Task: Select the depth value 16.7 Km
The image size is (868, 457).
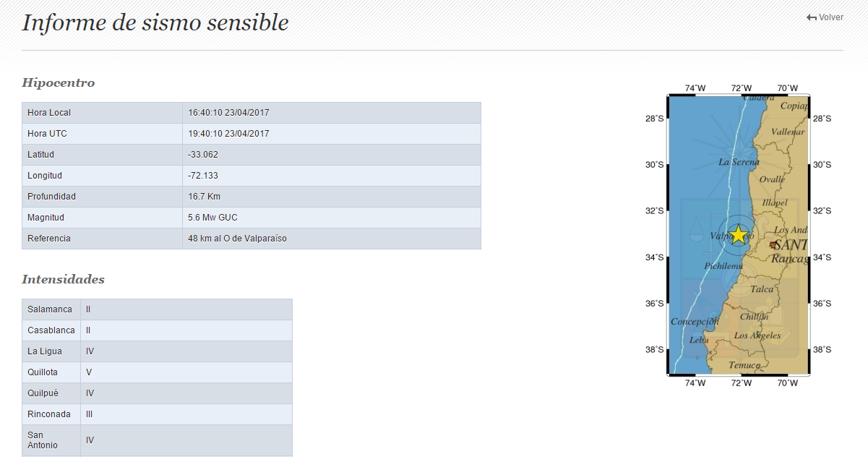Action: pyautogui.click(x=205, y=197)
